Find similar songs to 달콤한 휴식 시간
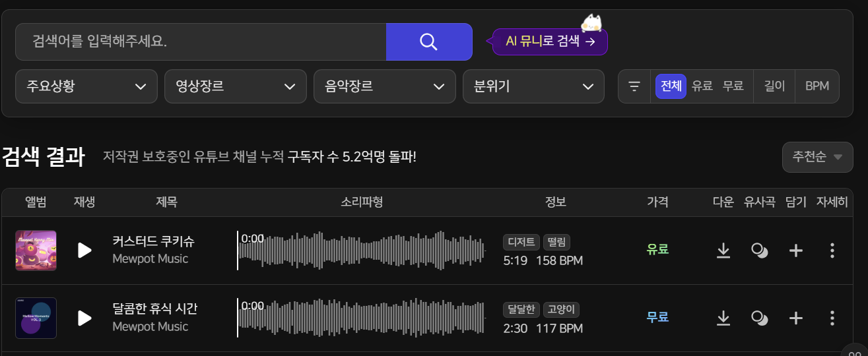 click(x=760, y=318)
